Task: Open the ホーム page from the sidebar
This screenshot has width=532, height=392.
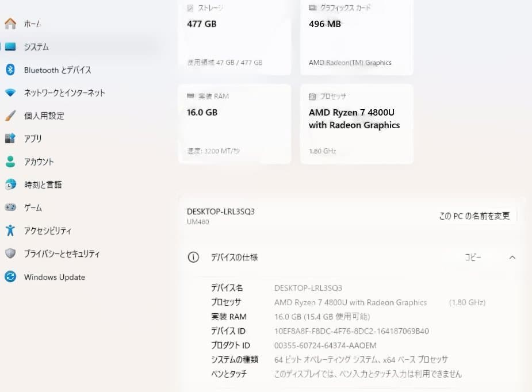Action: (32, 24)
